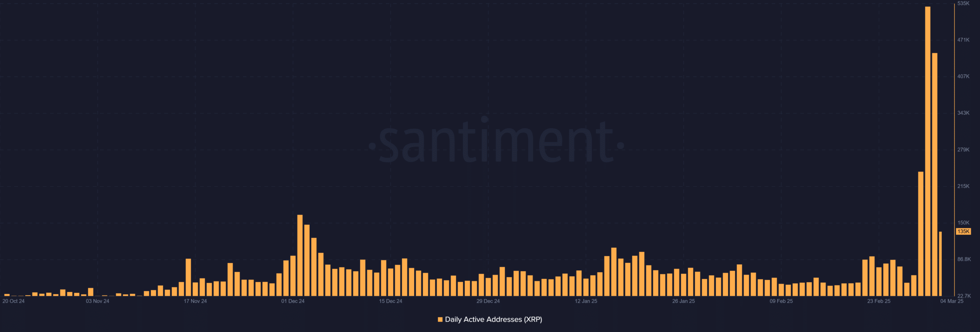Click the '04 Mar 25' date label
The height and width of the screenshot is (332, 980).
click(952, 301)
